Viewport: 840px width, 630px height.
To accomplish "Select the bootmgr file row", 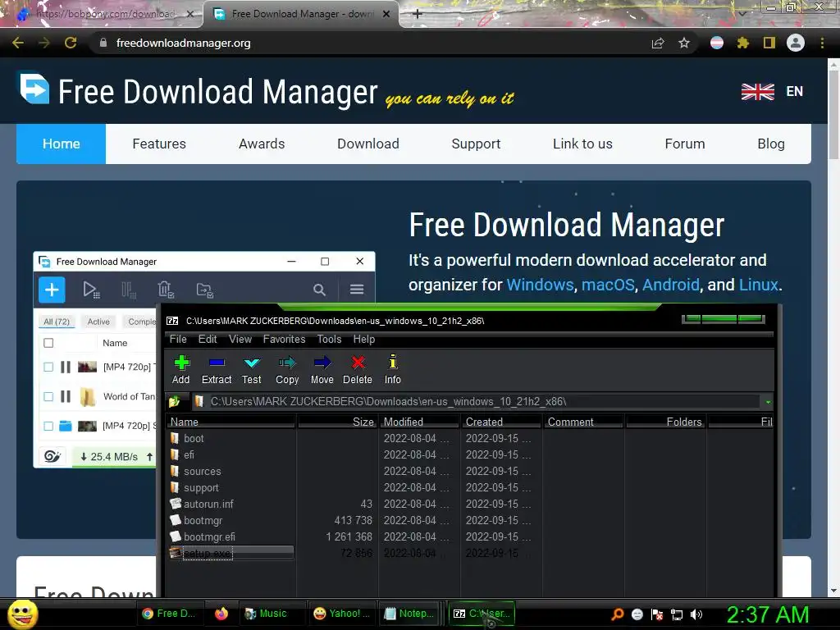I will coord(203,521).
